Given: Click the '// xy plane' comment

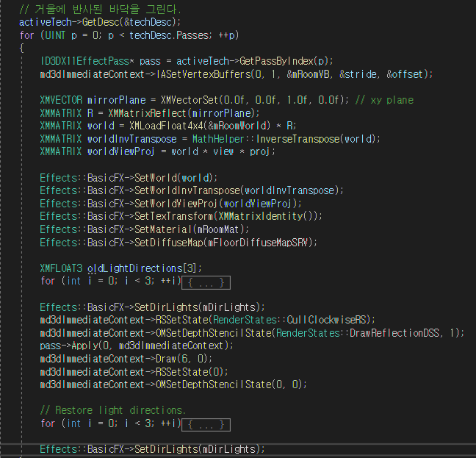Looking at the screenshot, I should (x=384, y=100).
